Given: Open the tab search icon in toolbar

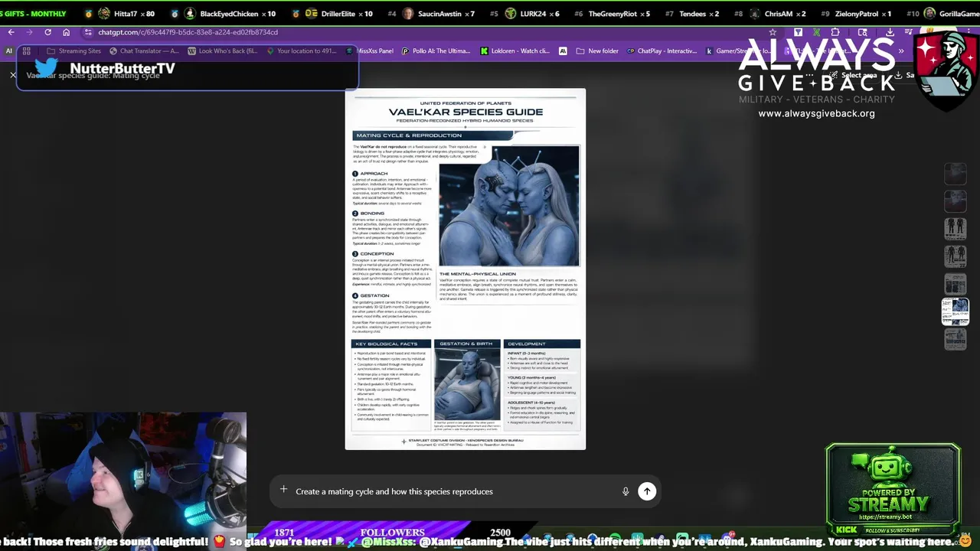Looking at the screenshot, I should [x=863, y=32].
